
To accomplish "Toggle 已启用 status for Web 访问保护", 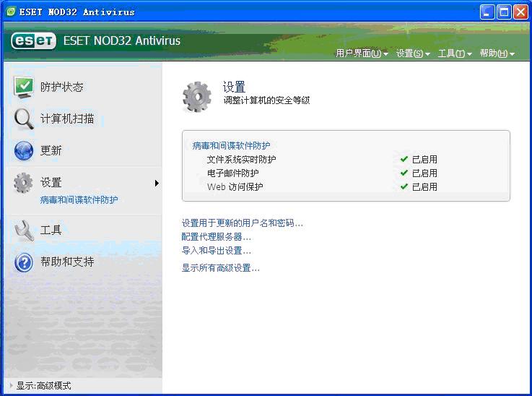I will pyautogui.click(x=424, y=186).
